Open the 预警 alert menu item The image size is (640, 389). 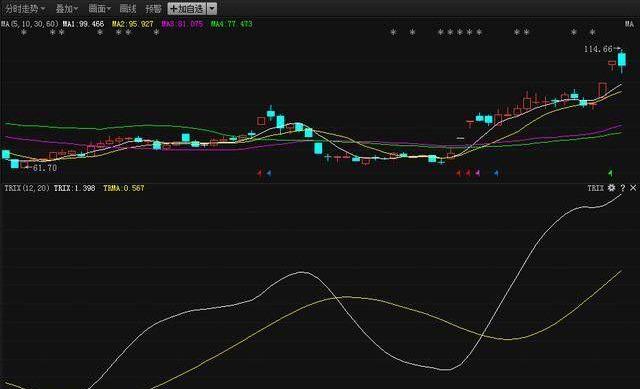click(153, 8)
